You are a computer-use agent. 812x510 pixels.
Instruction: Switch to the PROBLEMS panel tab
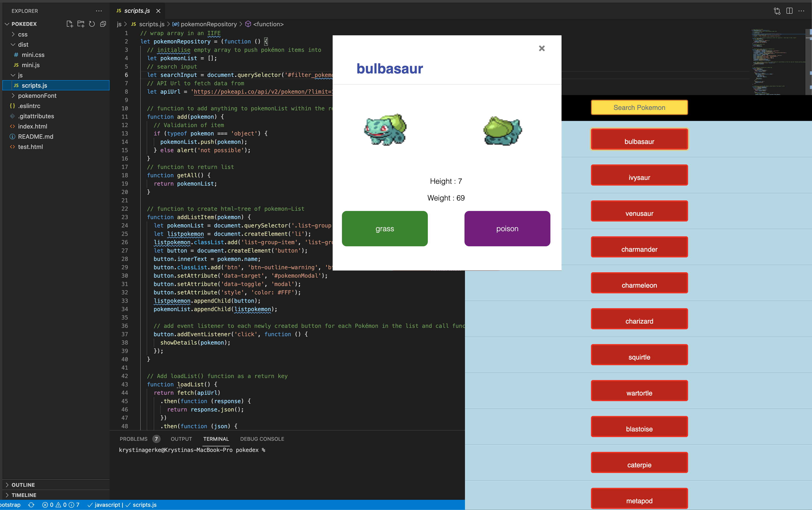[x=133, y=439]
